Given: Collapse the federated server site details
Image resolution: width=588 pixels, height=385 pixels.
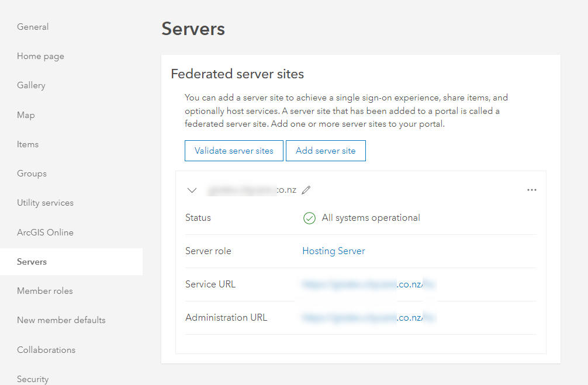Looking at the screenshot, I should point(192,190).
